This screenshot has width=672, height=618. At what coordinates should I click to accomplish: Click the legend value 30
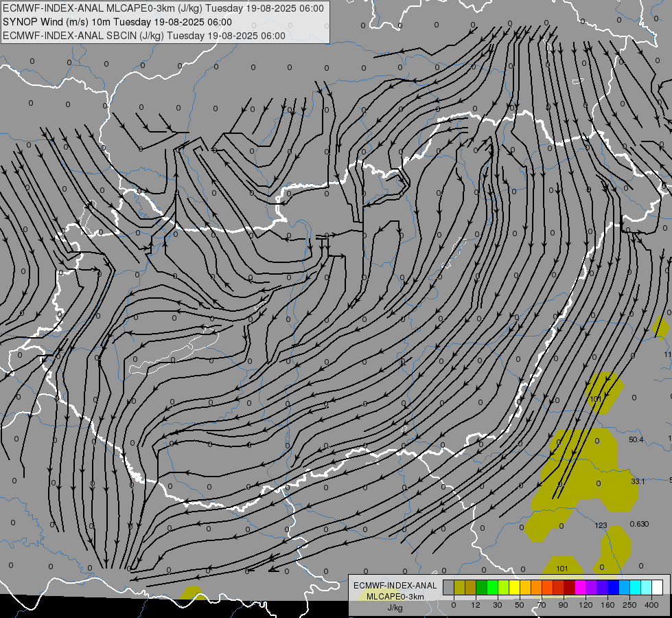pyautogui.click(x=498, y=605)
